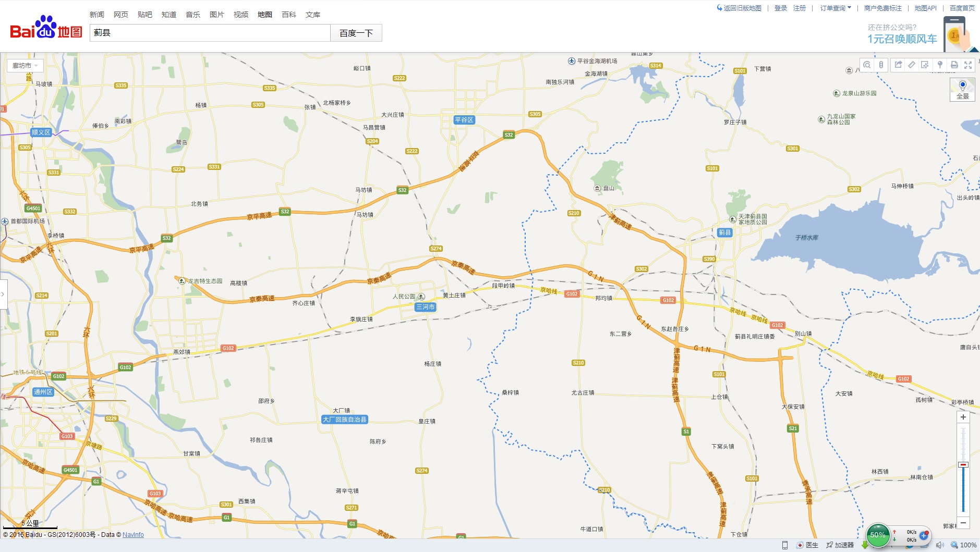
Task: Click the 龙泉山游乐园 park icon
Action: point(837,93)
